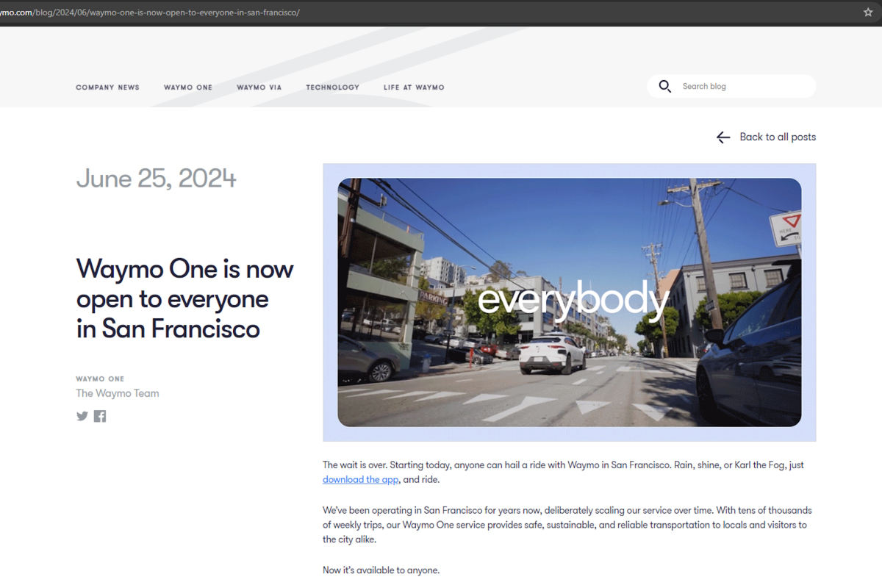Click the back arrow next to Back to all posts
The width and height of the screenshot is (882, 588).
click(723, 137)
